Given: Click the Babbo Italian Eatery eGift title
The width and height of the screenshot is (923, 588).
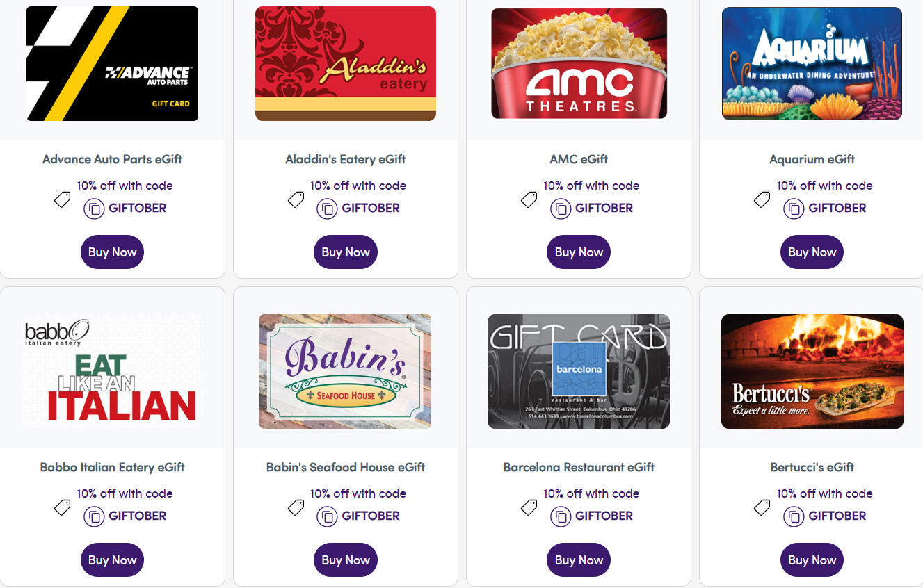Looking at the screenshot, I should [112, 467].
